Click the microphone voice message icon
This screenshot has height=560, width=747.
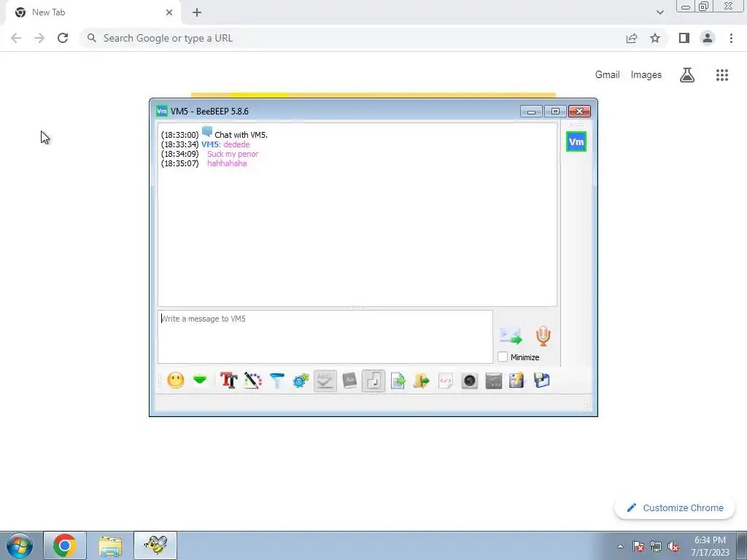click(x=543, y=335)
